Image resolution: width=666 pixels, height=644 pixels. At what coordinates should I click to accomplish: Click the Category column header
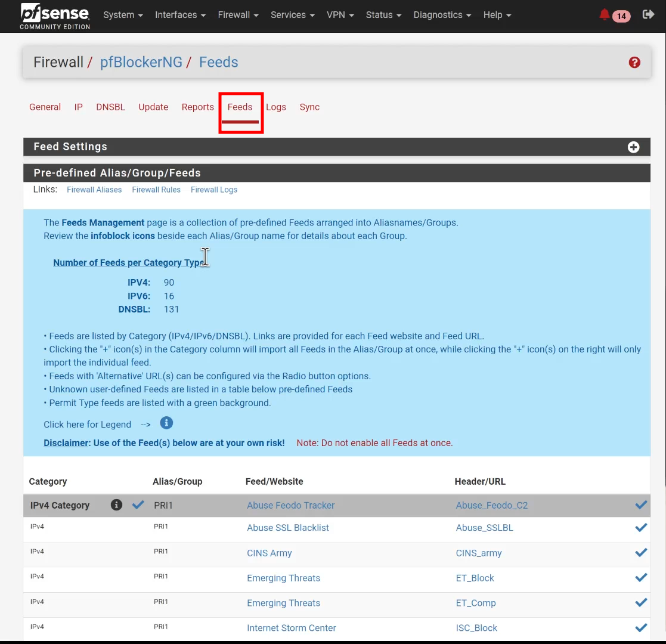pos(48,481)
